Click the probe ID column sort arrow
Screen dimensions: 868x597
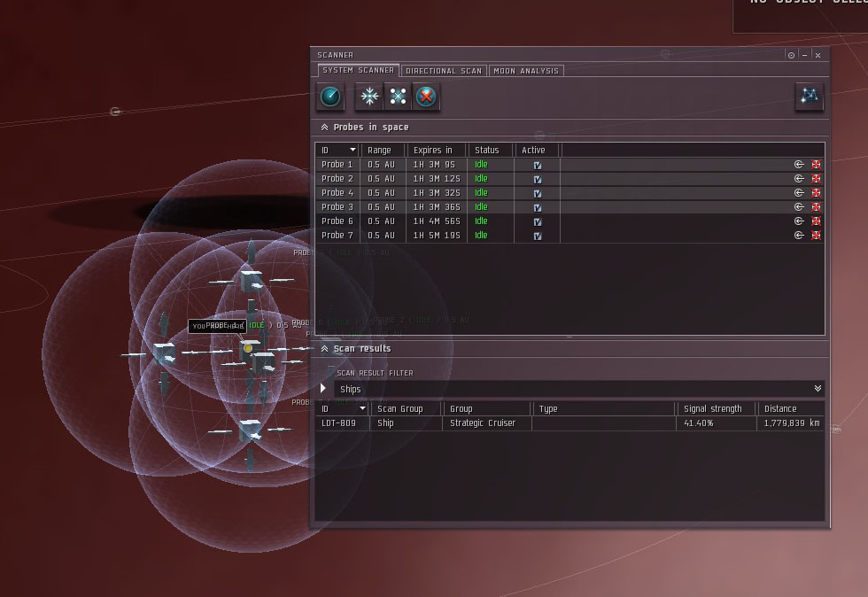pos(353,150)
